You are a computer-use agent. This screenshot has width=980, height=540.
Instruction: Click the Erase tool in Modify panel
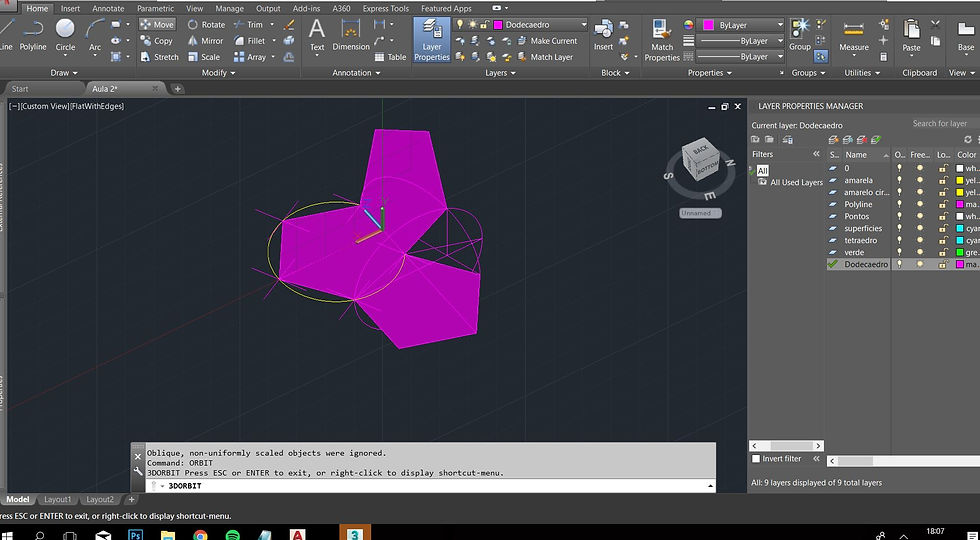289,24
